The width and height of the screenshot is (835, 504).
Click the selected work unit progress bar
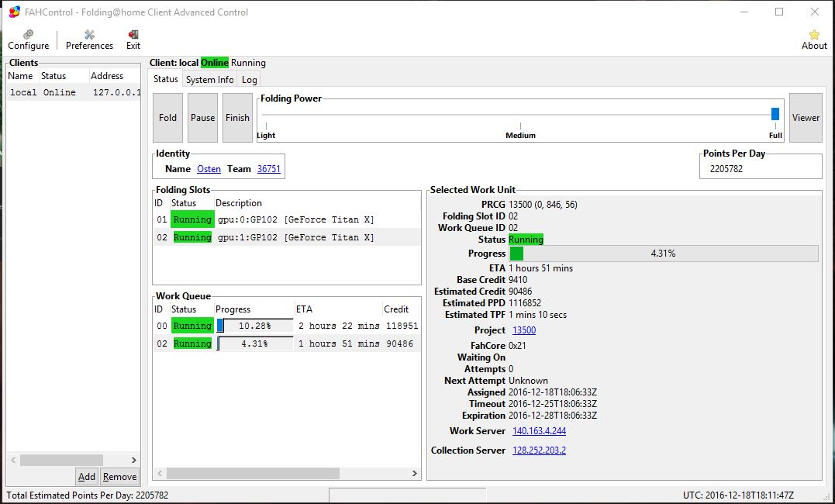664,254
